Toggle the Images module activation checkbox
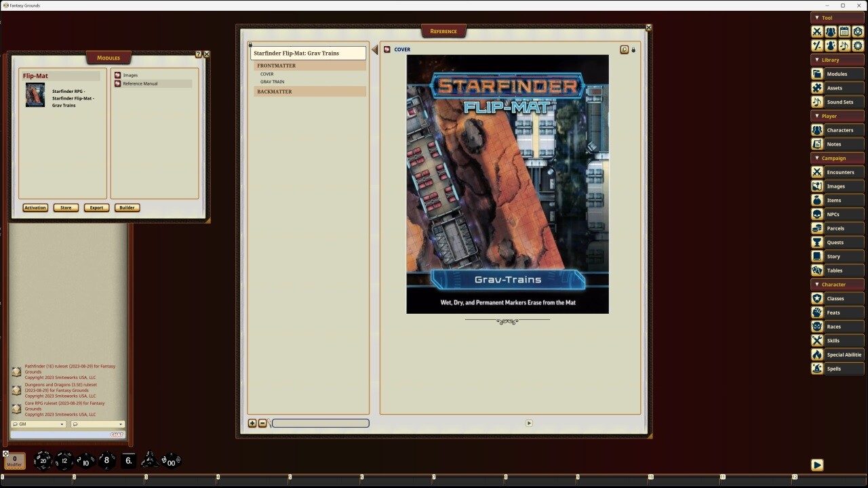Image resolution: width=868 pixels, height=488 pixels. tap(117, 75)
